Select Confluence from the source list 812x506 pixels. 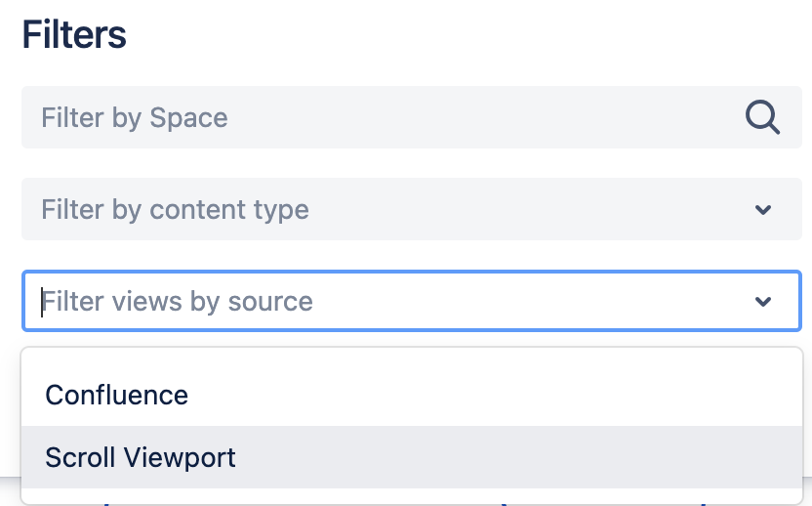(117, 395)
